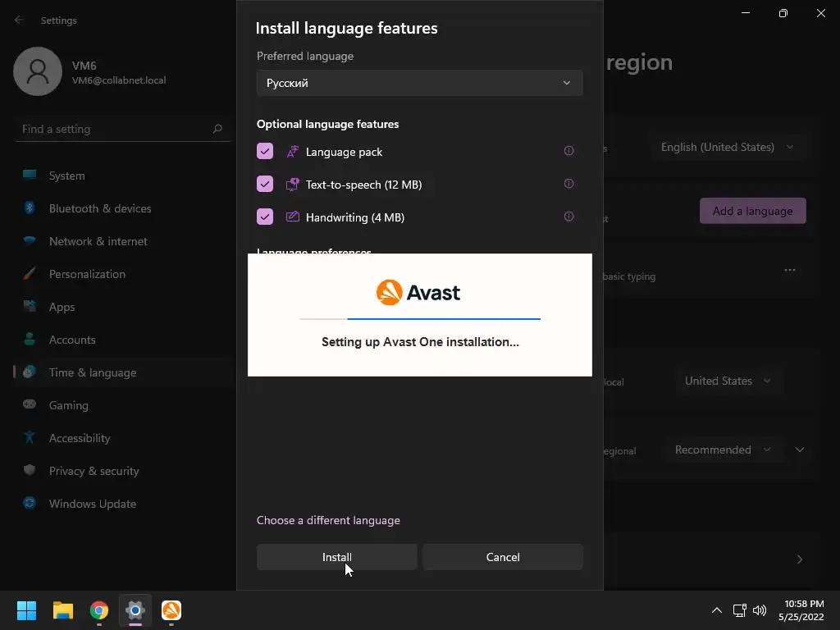Open the Recommended regional format dropdown
This screenshot has width=840, height=630.
pos(723,450)
